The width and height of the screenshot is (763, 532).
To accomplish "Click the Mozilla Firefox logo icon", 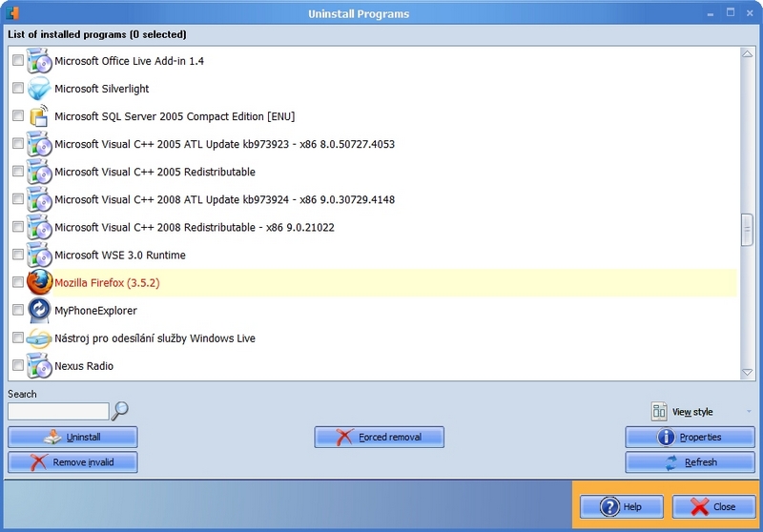I will tap(39, 282).
